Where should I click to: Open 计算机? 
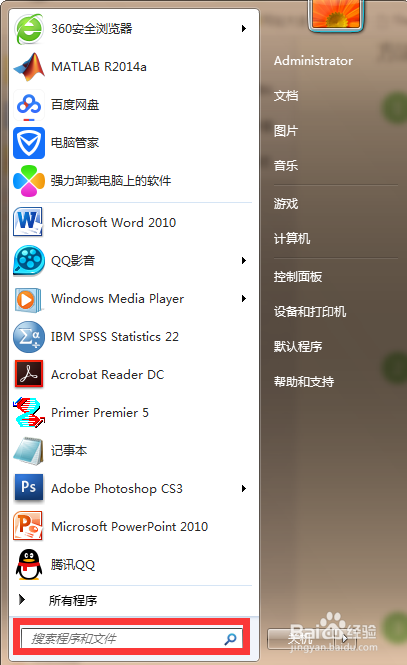tap(292, 239)
